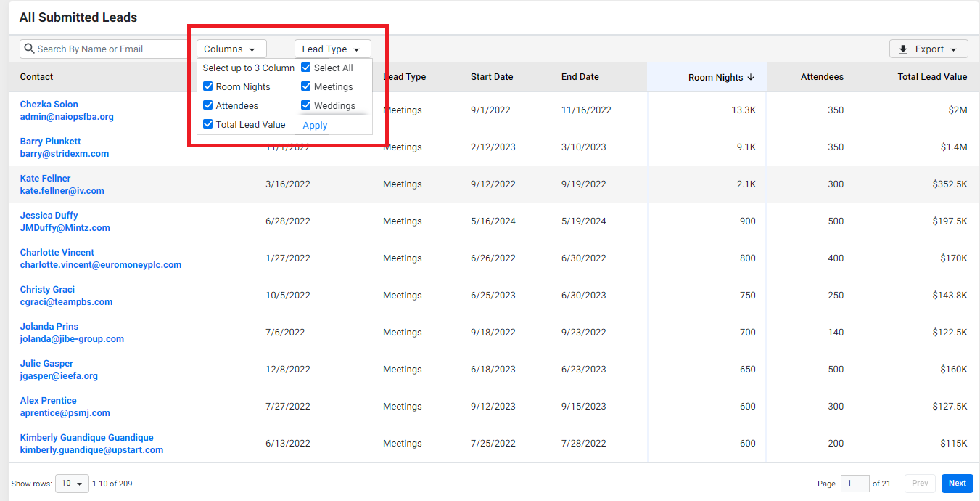980x501 pixels.
Task: Click email charlotte.vincent@euromoneyplc.com
Action: [101, 265]
